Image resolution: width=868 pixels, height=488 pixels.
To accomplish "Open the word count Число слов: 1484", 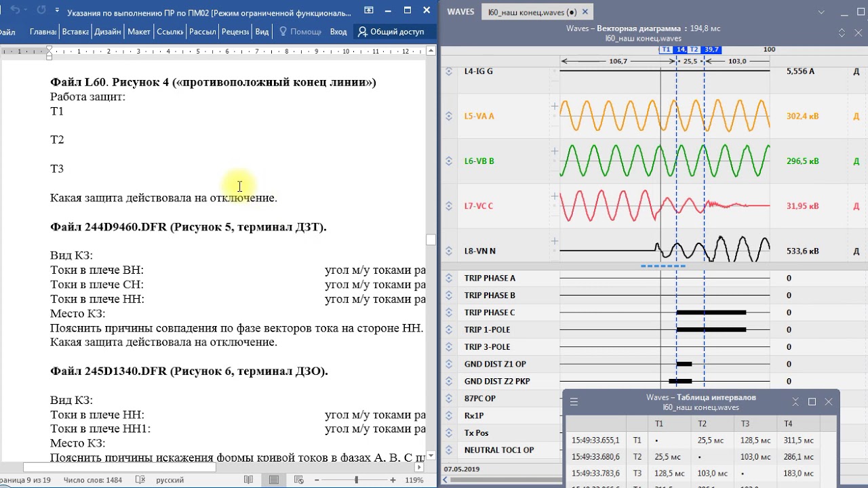I will (93, 480).
